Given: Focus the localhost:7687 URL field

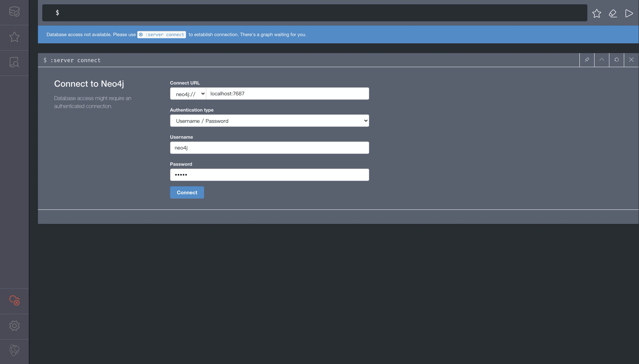Looking at the screenshot, I should click(x=288, y=94).
